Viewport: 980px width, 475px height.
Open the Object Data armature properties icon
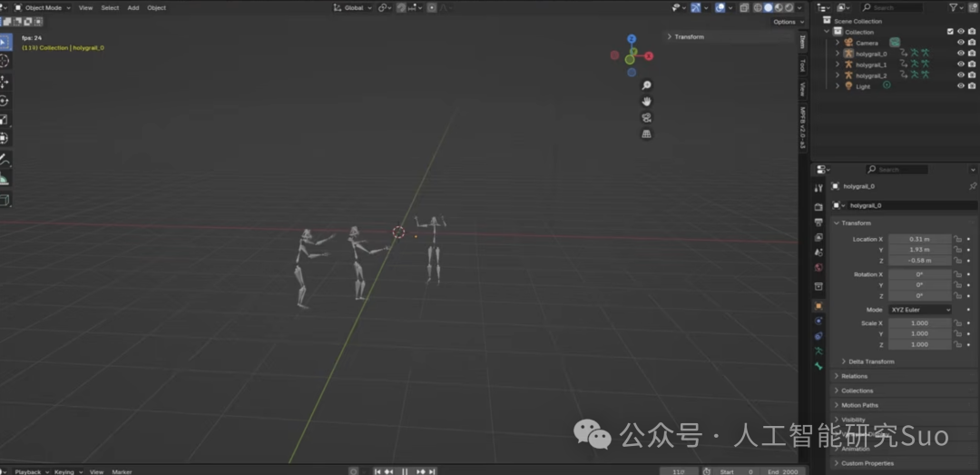coord(818,351)
